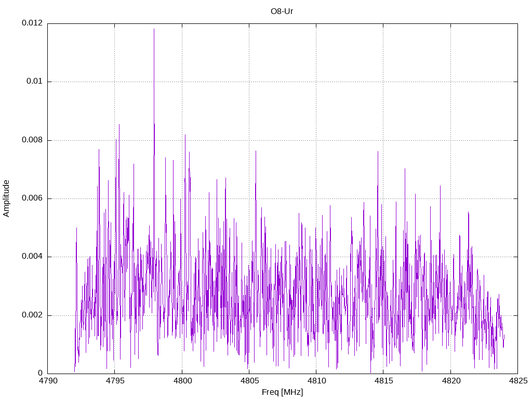Click the 0.01 y-axis tick label

pos(35,82)
